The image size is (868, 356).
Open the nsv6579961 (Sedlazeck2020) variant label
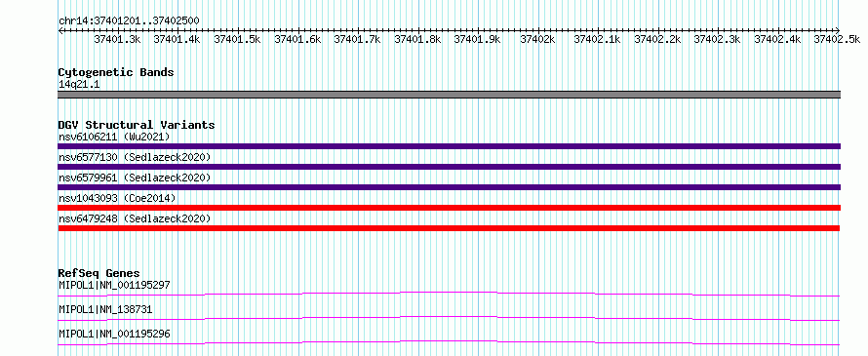135,178
